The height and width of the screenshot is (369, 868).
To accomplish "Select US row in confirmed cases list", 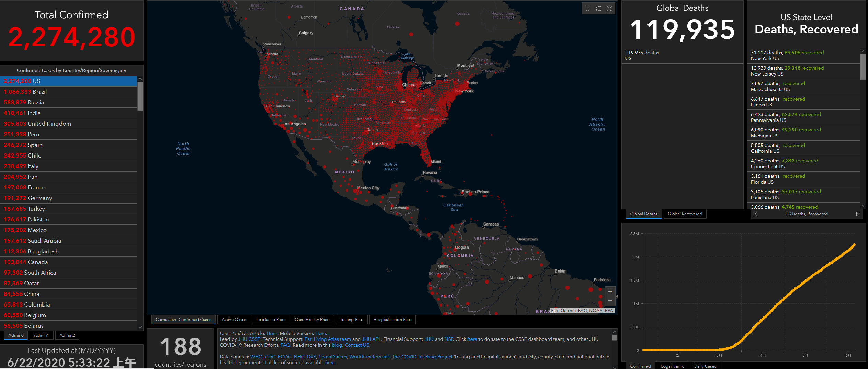I will click(x=69, y=81).
